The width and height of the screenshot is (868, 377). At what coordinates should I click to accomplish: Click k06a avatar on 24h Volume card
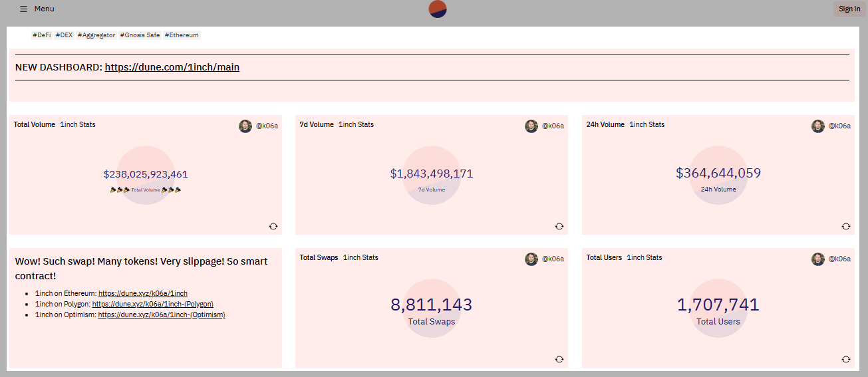click(x=818, y=126)
